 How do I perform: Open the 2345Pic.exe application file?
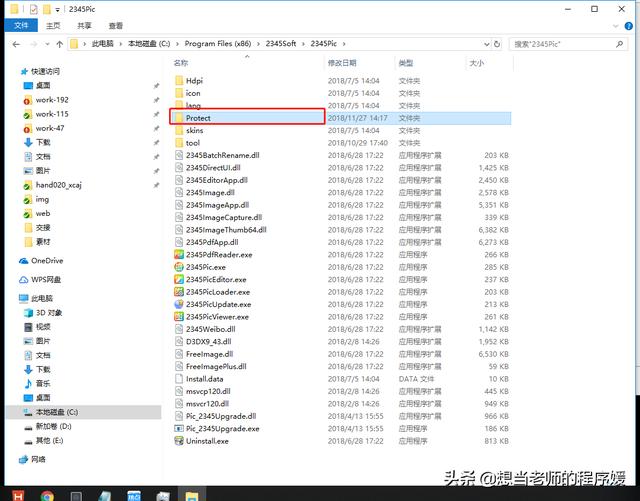pos(203,267)
